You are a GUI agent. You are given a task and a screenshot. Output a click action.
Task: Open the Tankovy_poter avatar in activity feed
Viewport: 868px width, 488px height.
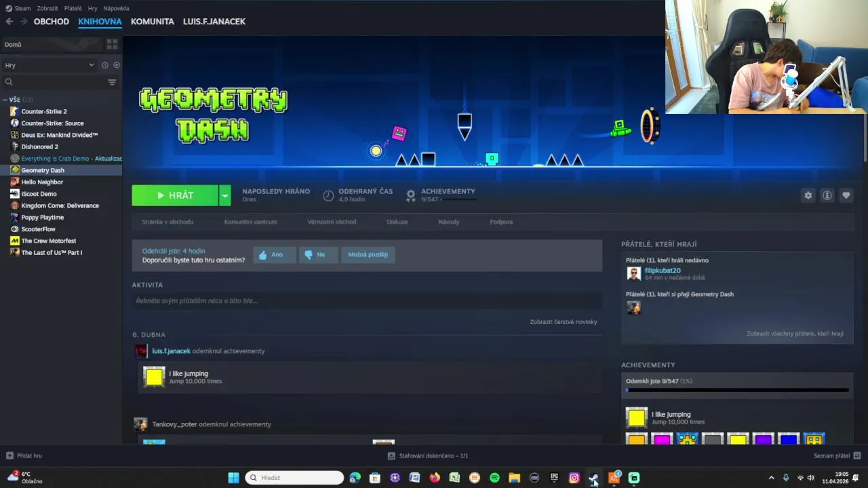pyautogui.click(x=140, y=424)
